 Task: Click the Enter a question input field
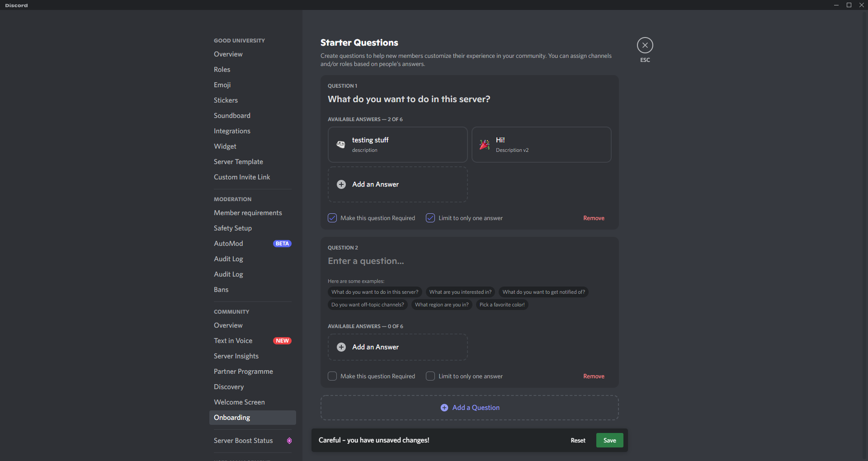coord(366,261)
